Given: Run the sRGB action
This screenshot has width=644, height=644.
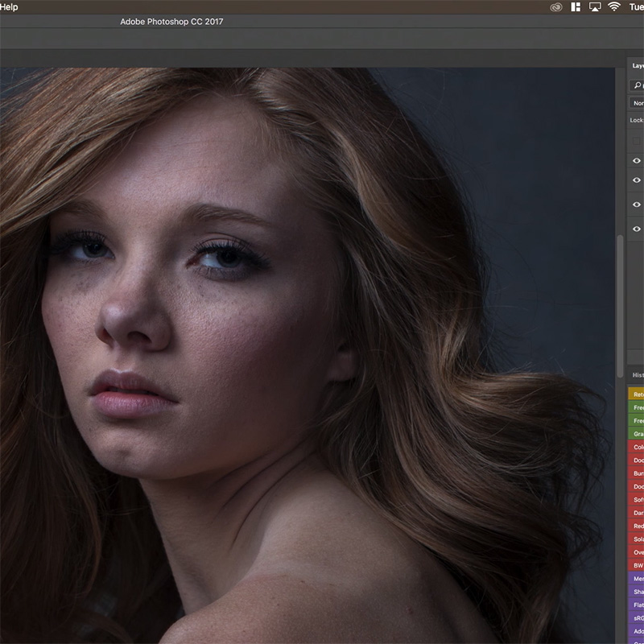Looking at the screenshot, I should click(637, 617).
